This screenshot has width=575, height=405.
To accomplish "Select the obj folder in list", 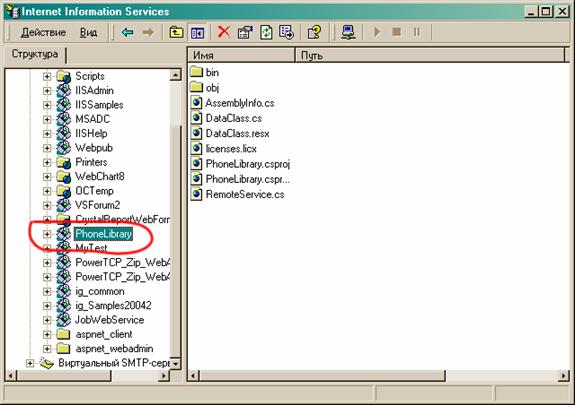I will click(x=212, y=88).
